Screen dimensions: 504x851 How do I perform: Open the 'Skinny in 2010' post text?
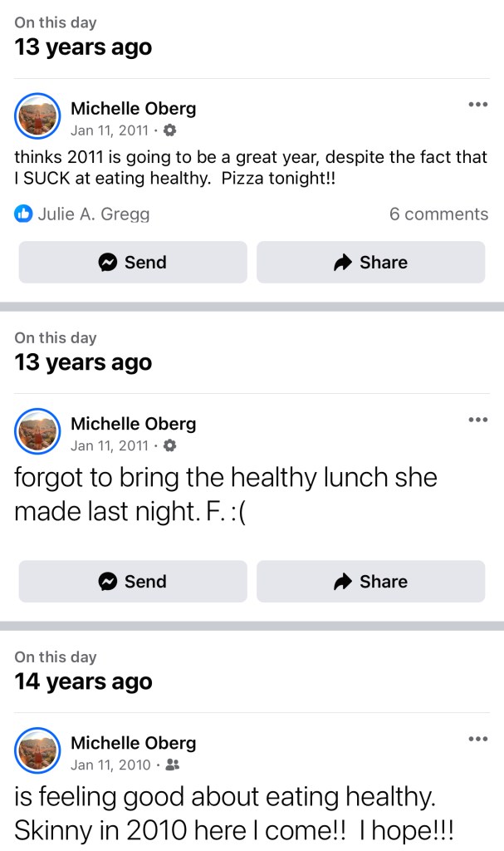pyautogui.click(x=224, y=815)
